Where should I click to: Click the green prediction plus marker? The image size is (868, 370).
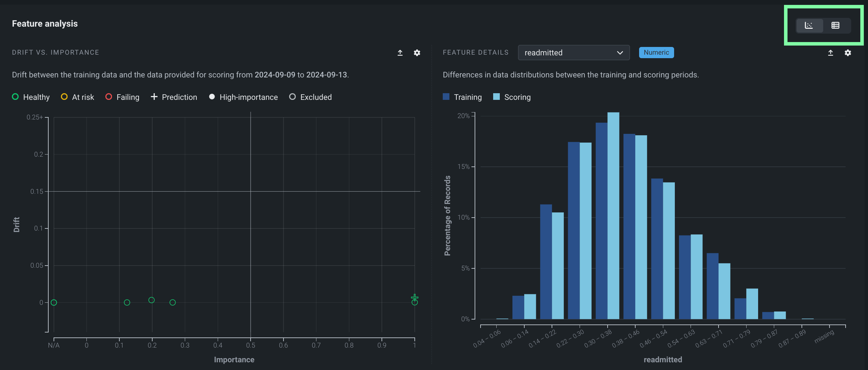[x=415, y=297]
